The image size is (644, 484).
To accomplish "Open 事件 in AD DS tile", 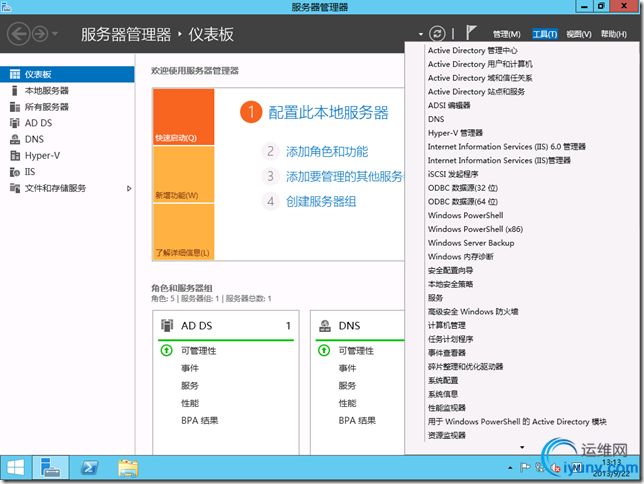I will point(190,368).
